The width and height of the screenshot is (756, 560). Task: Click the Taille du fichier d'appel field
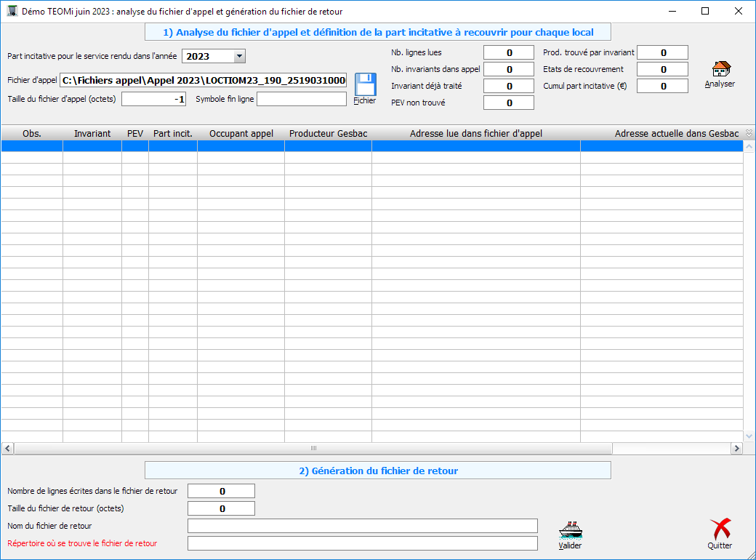[153, 99]
